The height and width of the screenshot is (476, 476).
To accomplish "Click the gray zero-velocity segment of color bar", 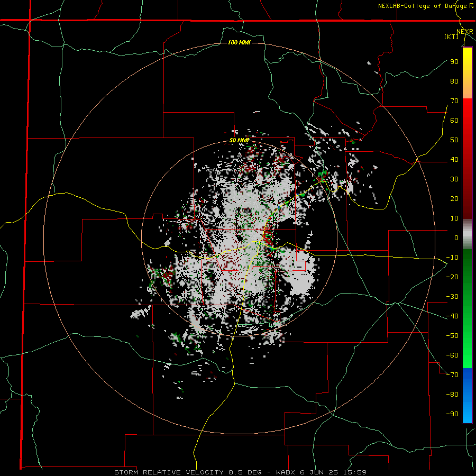I will tap(467, 234).
